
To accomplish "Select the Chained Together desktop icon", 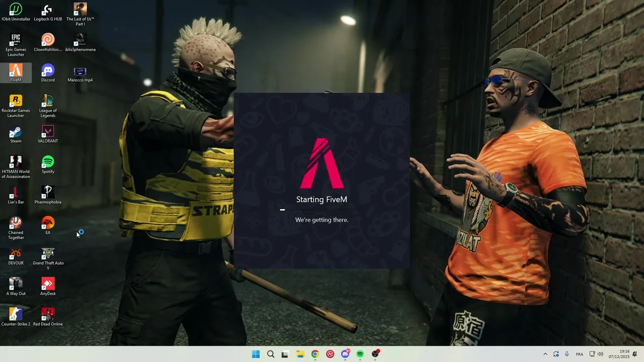I will point(16,228).
